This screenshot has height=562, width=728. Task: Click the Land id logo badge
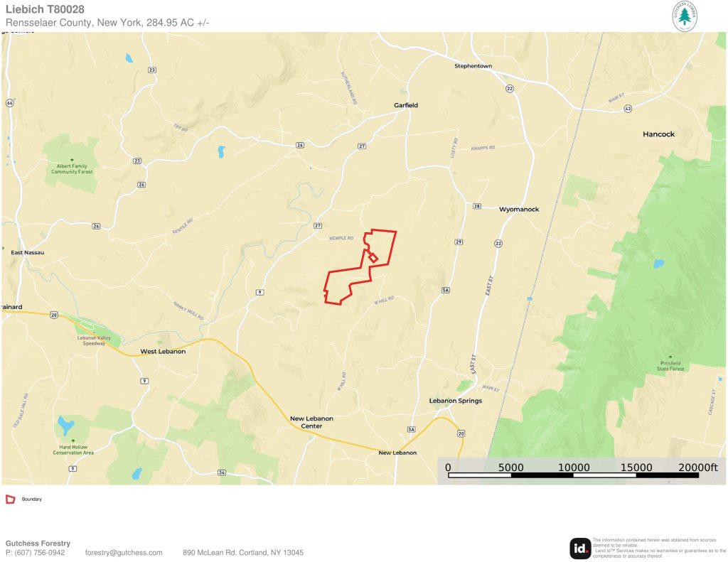(x=580, y=549)
